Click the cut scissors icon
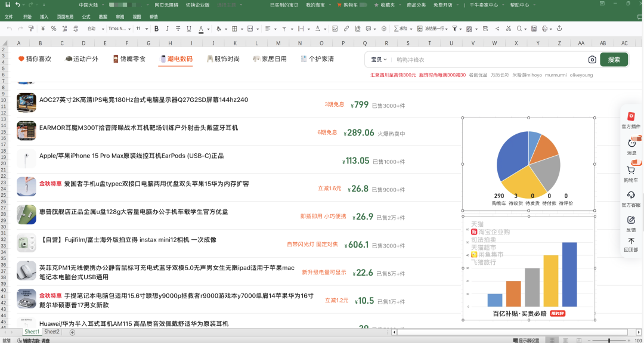 click(x=509, y=29)
